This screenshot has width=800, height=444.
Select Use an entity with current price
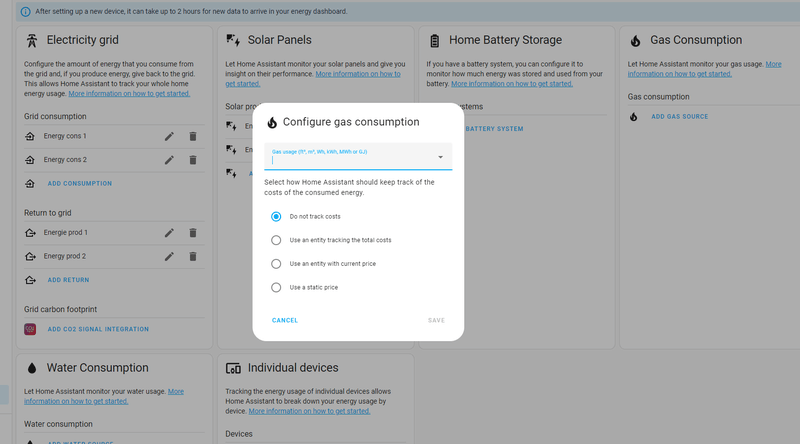[276, 264]
